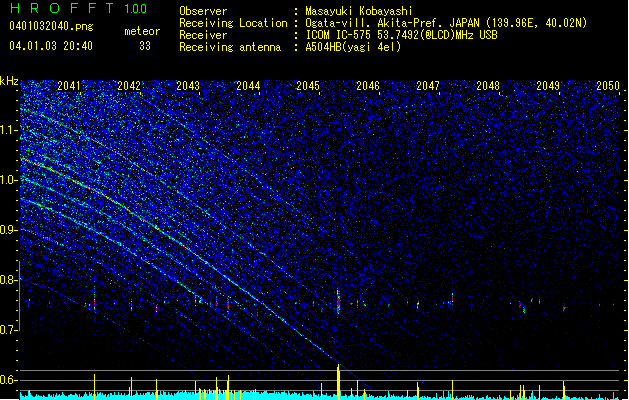Click the ICOM IC-575 receiver text
This screenshot has height=400, width=629.
(x=402, y=35)
